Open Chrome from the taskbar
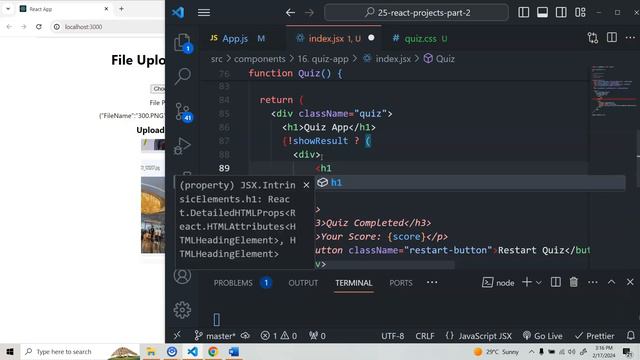 pyautogui.click(x=213, y=351)
